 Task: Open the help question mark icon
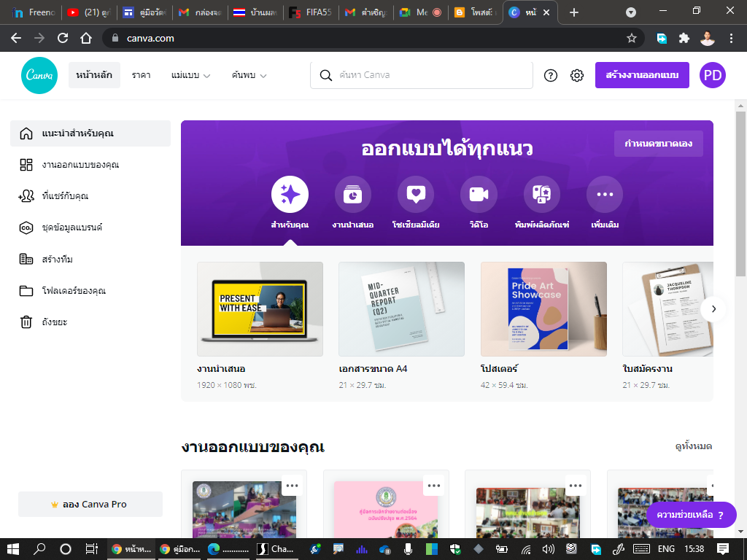550,75
